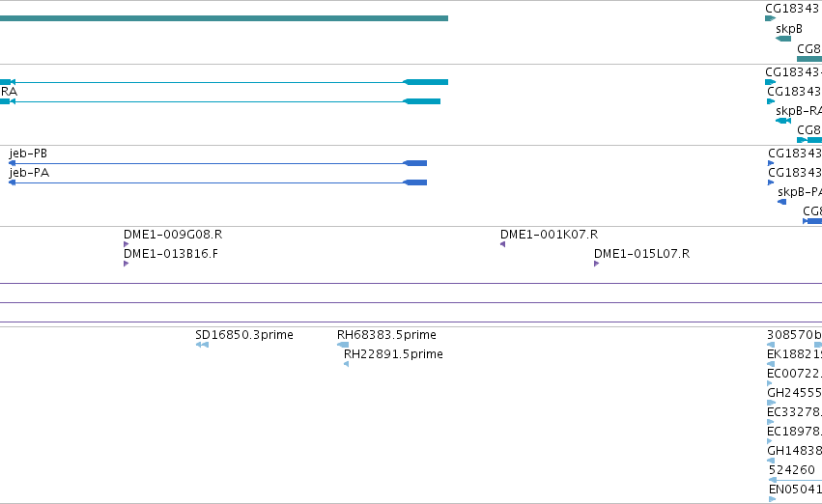Click the long teal gene bar
The image size is (822, 504).
224,18
